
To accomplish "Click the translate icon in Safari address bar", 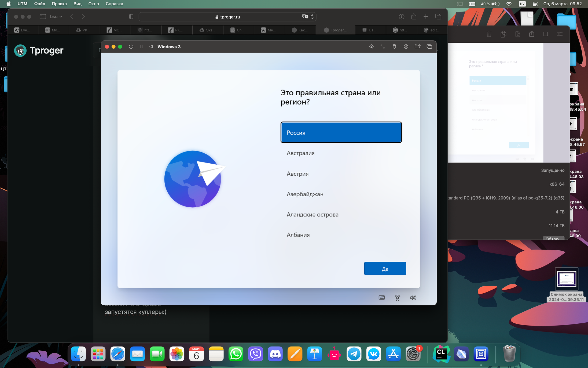I will click(305, 16).
